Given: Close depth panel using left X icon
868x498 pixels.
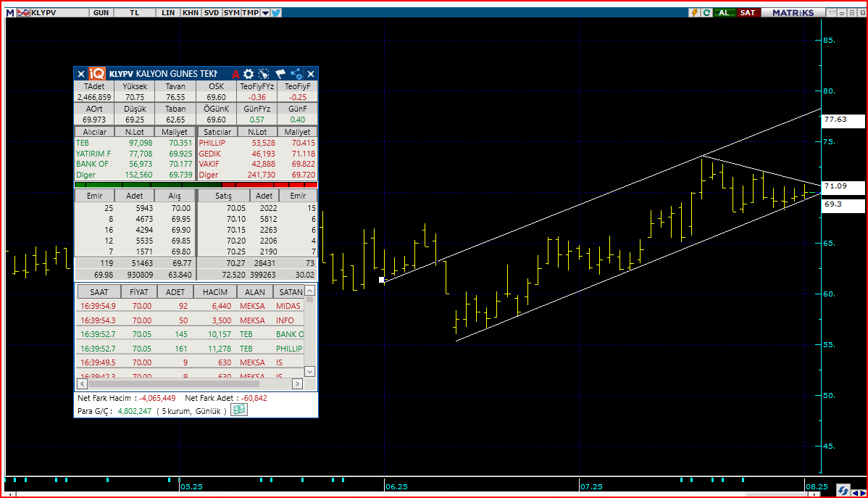Looking at the screenshot, I should [81, 74].
